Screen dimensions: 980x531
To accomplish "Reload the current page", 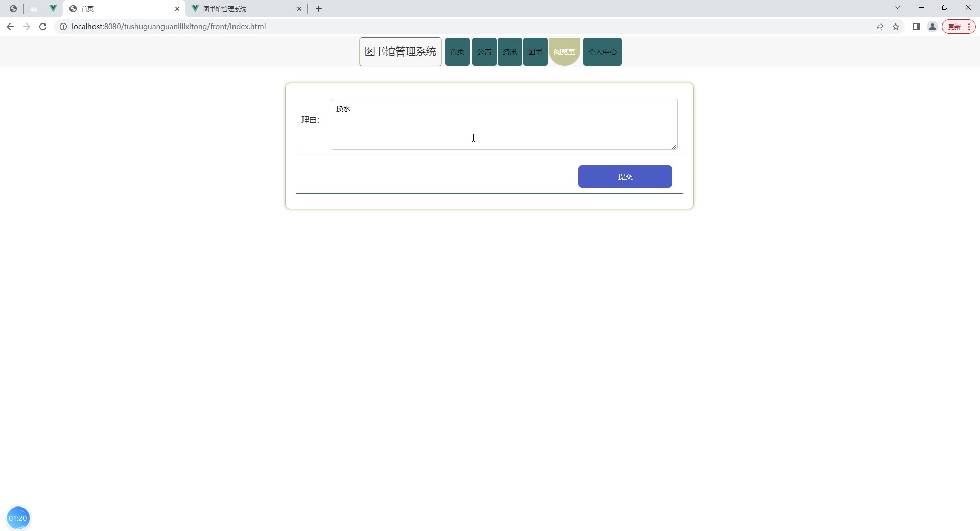I will pos(43,27).
